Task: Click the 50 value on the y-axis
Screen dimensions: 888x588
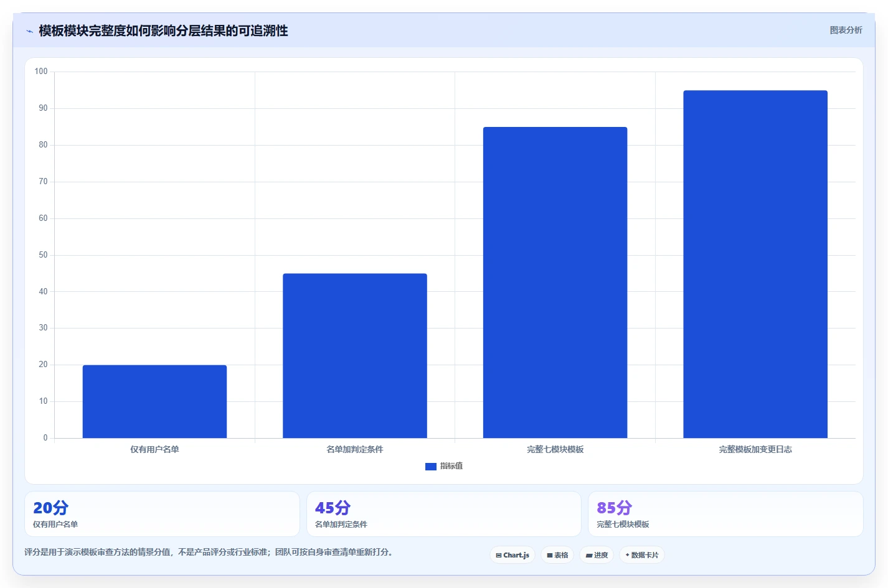Action: point(43,255)
